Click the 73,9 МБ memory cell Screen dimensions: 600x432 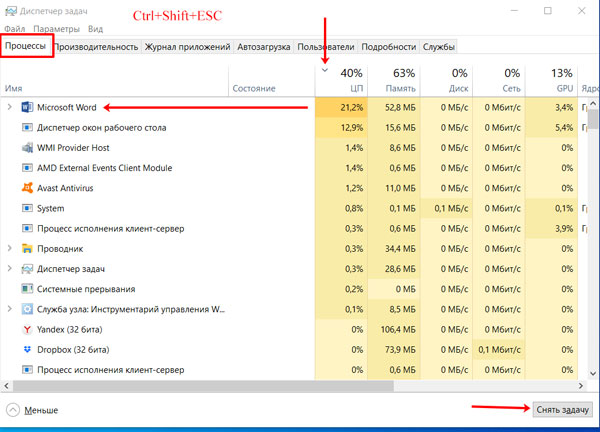point(394,350)
